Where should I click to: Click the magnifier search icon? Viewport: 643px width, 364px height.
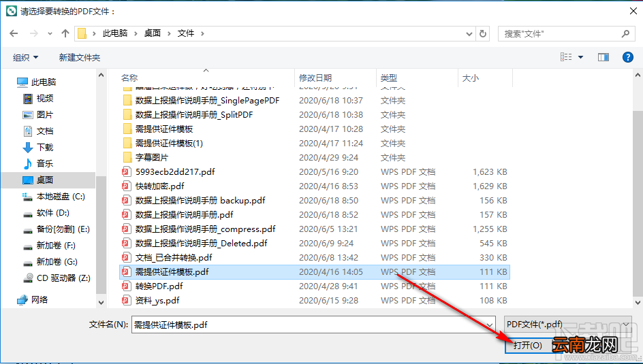(625, 33)
